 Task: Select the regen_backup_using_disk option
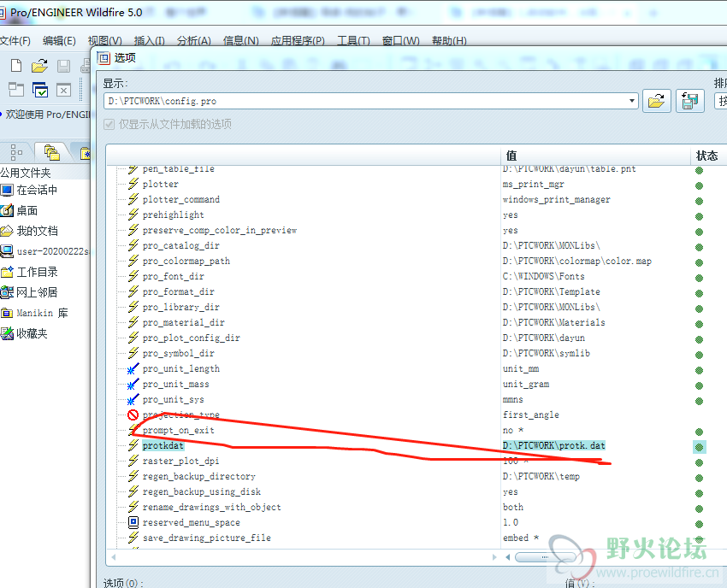[x=201, y=491]
